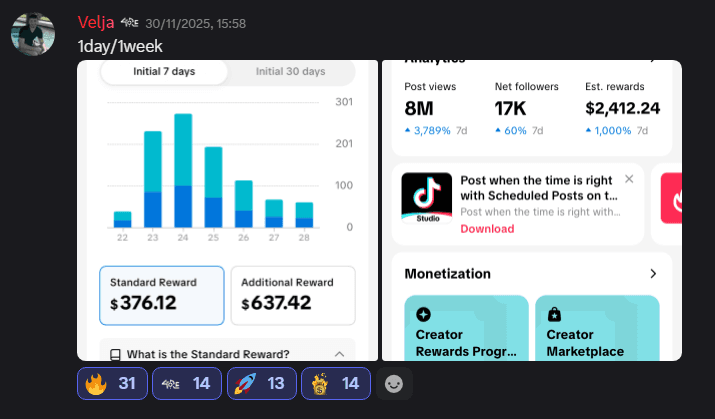Click the message timestamp 30/11/2025, 15:58
715x419 pixels.
[x=196, y=24]
